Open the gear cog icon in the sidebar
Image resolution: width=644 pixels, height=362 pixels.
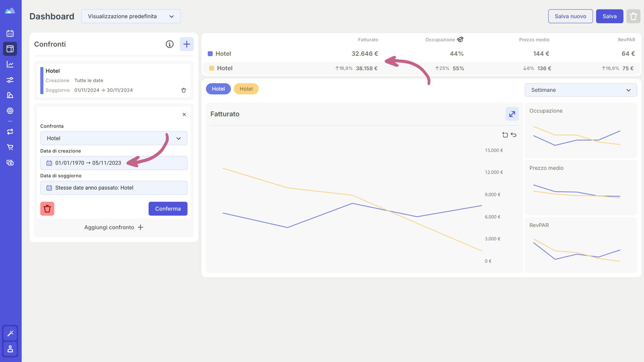click(10, 111)
